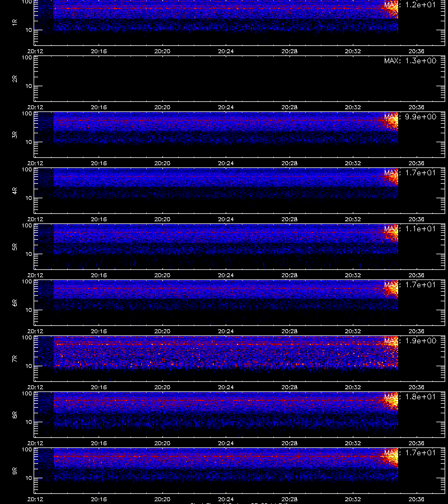Click the empty 2R spectrogram plot area
448x504 pixels.
pyautogui.click(x=240, y=79)
